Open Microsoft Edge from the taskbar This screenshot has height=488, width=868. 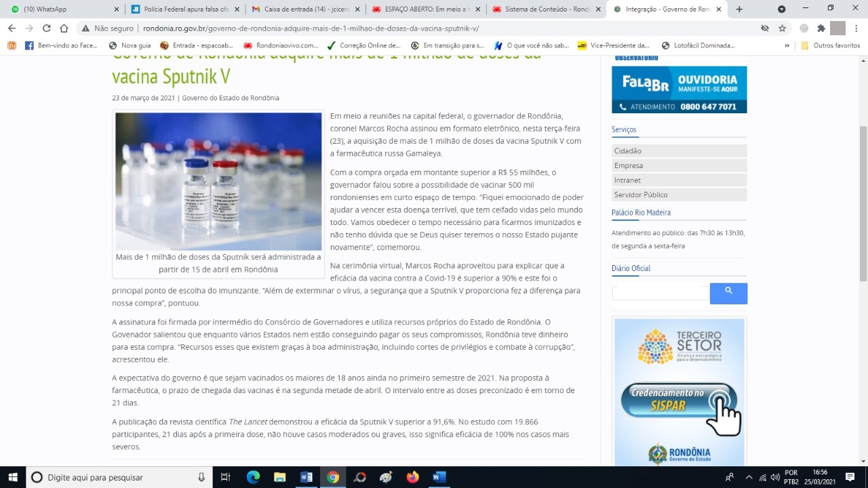253,477
